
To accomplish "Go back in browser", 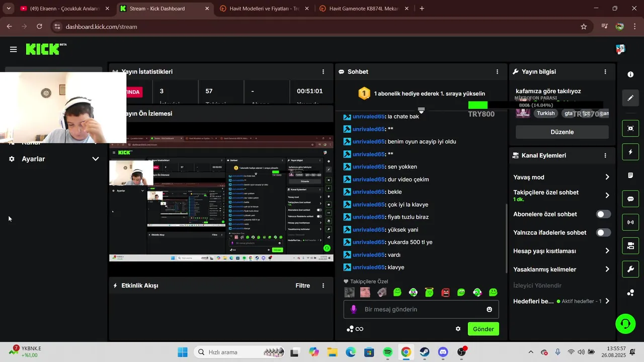I will (9, 27).
